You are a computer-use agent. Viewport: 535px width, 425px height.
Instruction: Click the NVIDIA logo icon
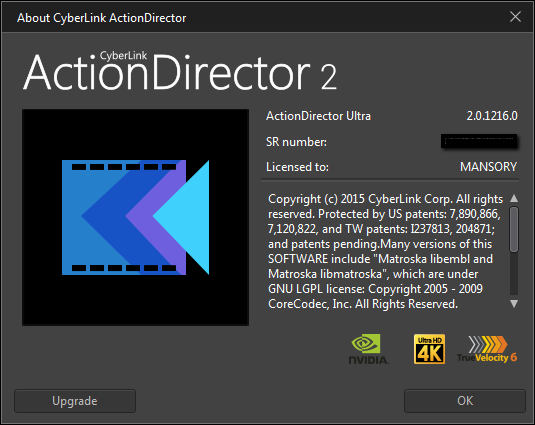[368, 349]
